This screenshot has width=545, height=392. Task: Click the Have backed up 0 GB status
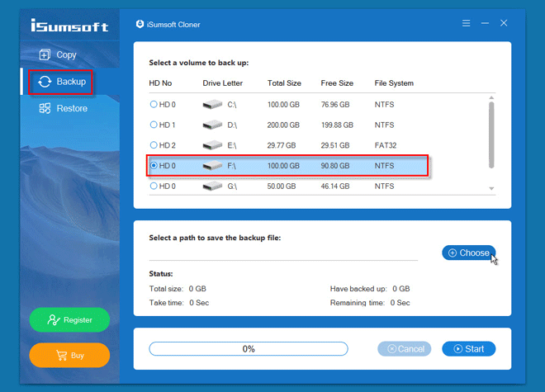coord(370,289)
